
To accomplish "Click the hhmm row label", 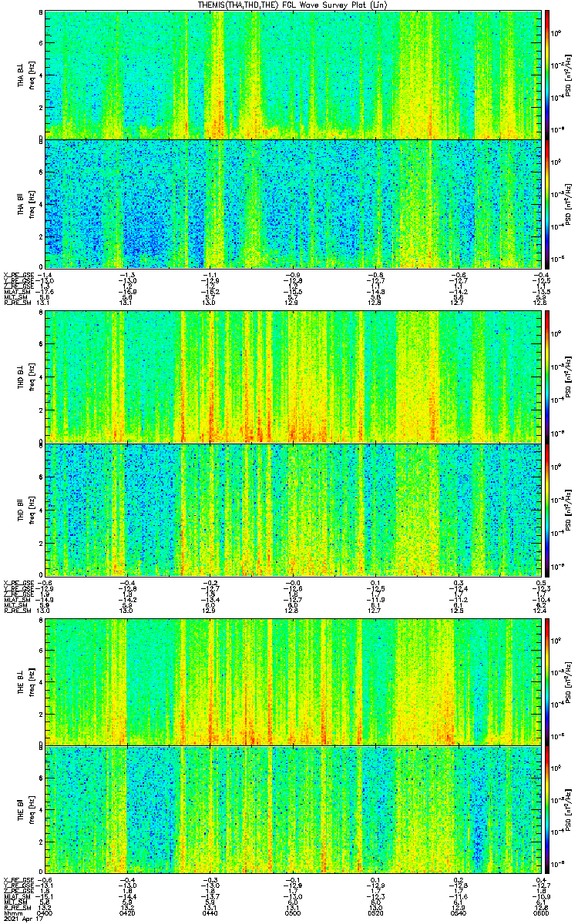I will (12, 912).
